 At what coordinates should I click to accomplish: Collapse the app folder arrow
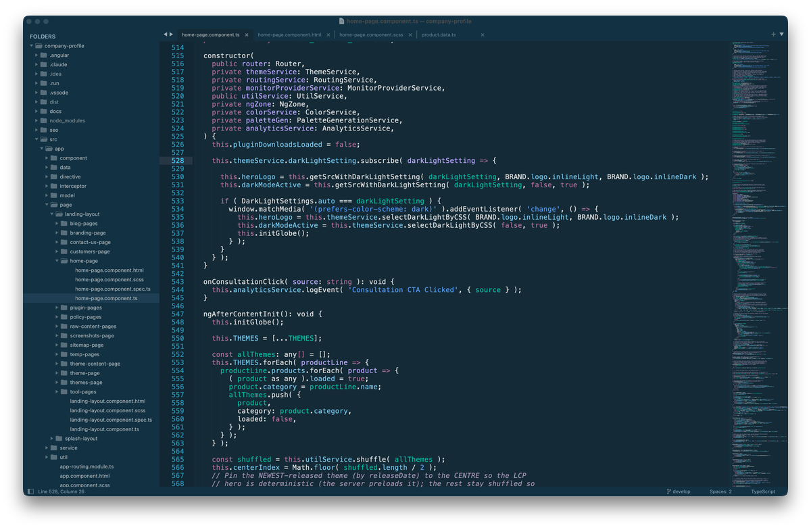41,149
